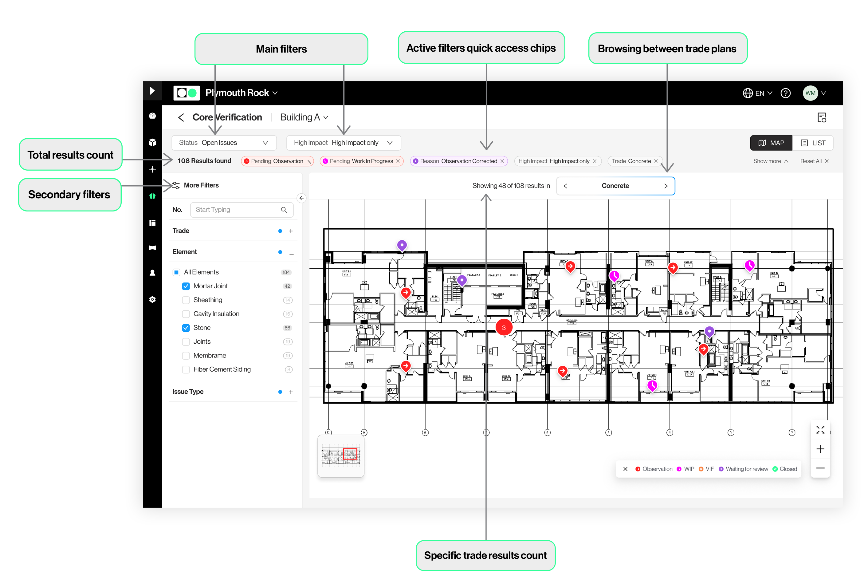868x588 pixels.
Task: Expand the Trade filter section
Action: (291, 231)
